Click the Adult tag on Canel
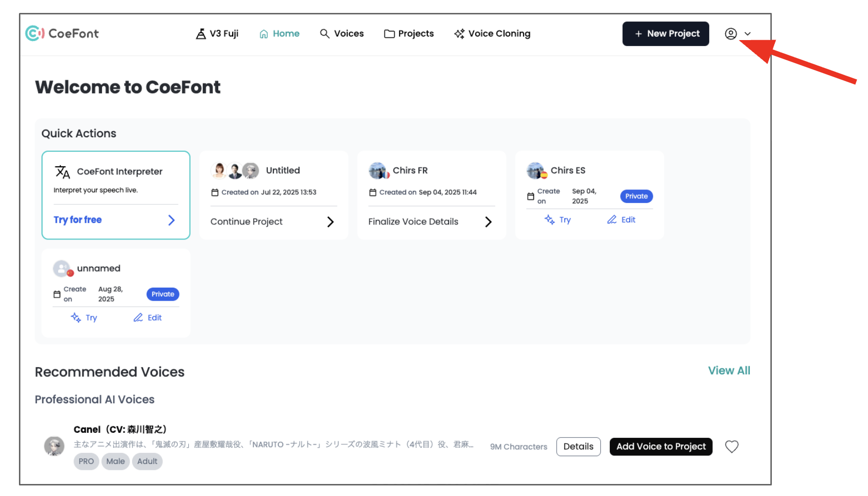 [147, 461]
